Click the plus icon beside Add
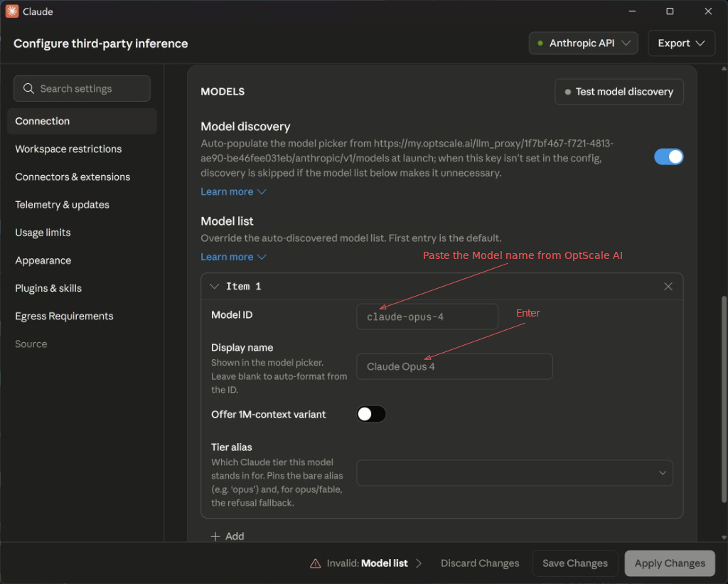This screenshot has height=584, width=728. (215, 536)
